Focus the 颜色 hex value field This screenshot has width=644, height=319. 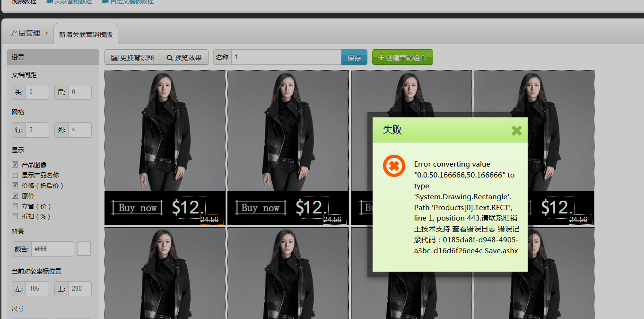pyautogui.click(x=52, y=249)
